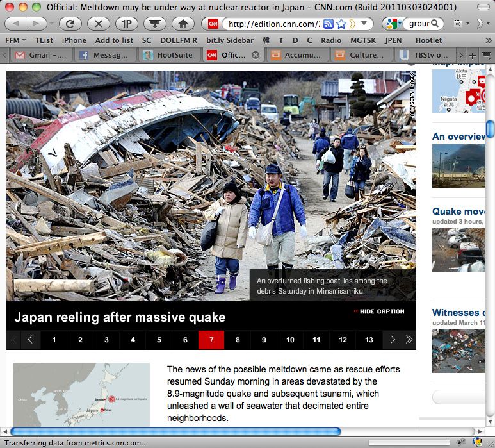Click the search magnifier icon
The width and height of the screenshot is (495, 448).
point(435,24)
